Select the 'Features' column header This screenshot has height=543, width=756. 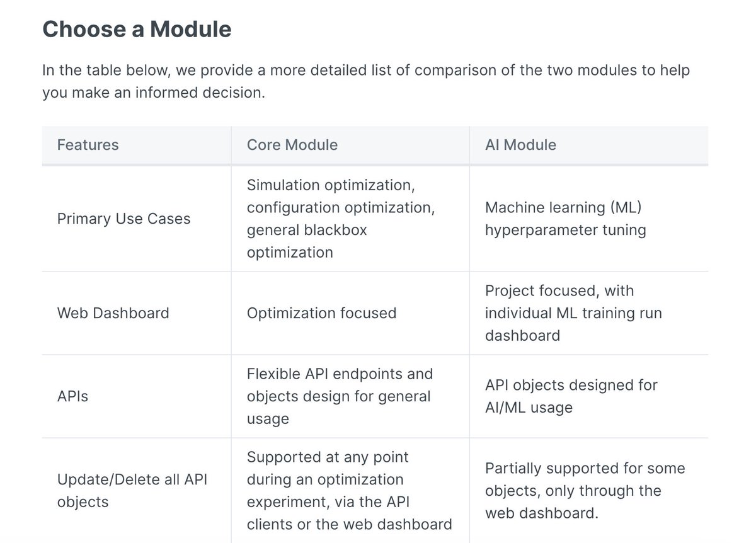[x=88, y=145]
